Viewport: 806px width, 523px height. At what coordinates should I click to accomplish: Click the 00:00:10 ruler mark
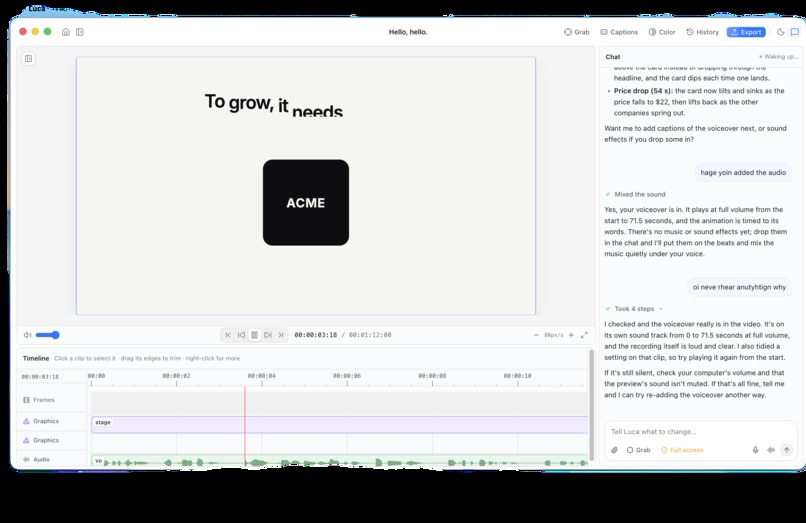pyautogui.click(x=518, y=376)
